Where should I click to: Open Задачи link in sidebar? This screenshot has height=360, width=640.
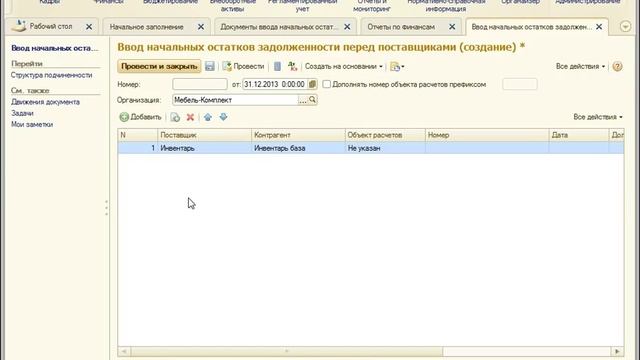coord(22,113)
